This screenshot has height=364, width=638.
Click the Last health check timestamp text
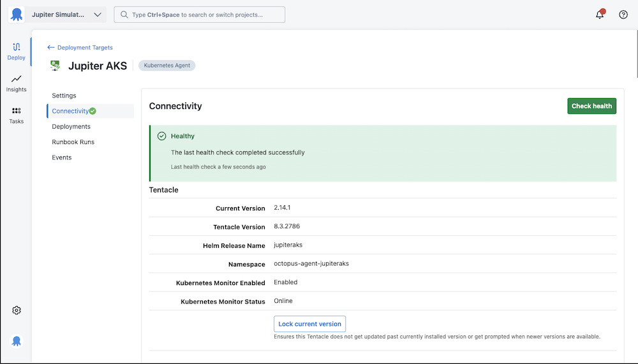[218, 167]
